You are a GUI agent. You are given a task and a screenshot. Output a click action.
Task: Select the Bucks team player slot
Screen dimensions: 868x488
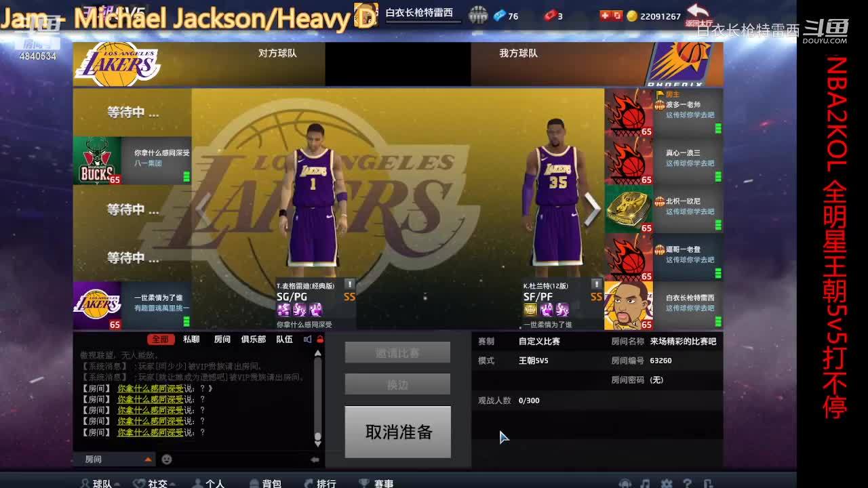[x=132, y=161]
